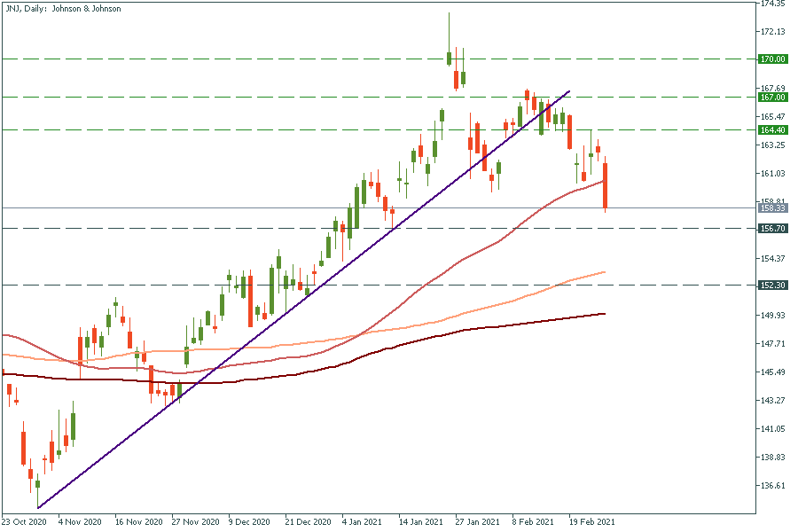Viewport: 798px width, 532px height.
Task: Click the '4 Jan 2021' date label
Action: [x=362, y=522]
